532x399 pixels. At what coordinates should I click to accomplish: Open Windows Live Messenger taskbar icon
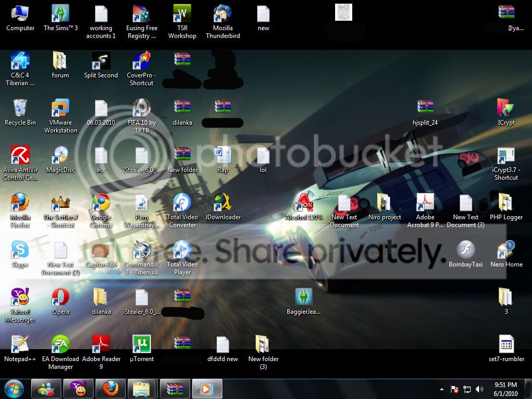tap(46, 389)
